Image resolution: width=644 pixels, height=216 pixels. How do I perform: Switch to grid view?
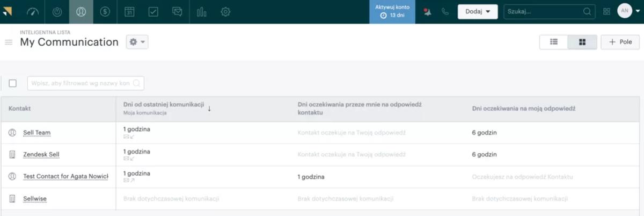pyautogui.click(x=582, y=42)
